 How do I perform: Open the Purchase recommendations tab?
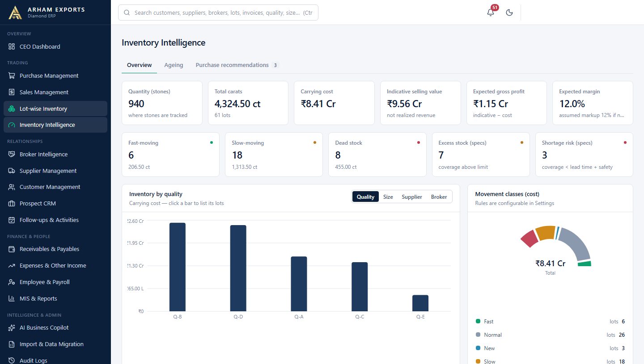(237, 65)
